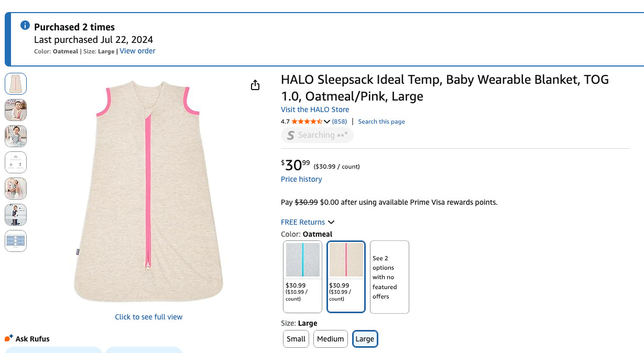This screenshot has width=644, height=353.
Task: Open the Price history link
Action: click(x=301, y=179)
